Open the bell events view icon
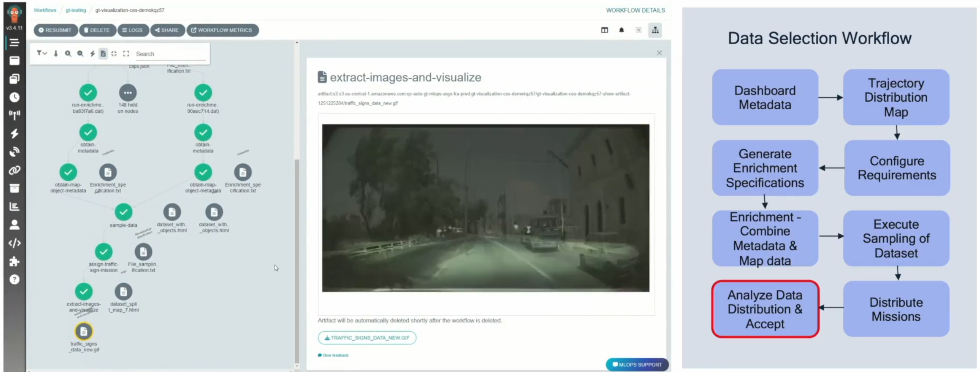 [621, 30]
